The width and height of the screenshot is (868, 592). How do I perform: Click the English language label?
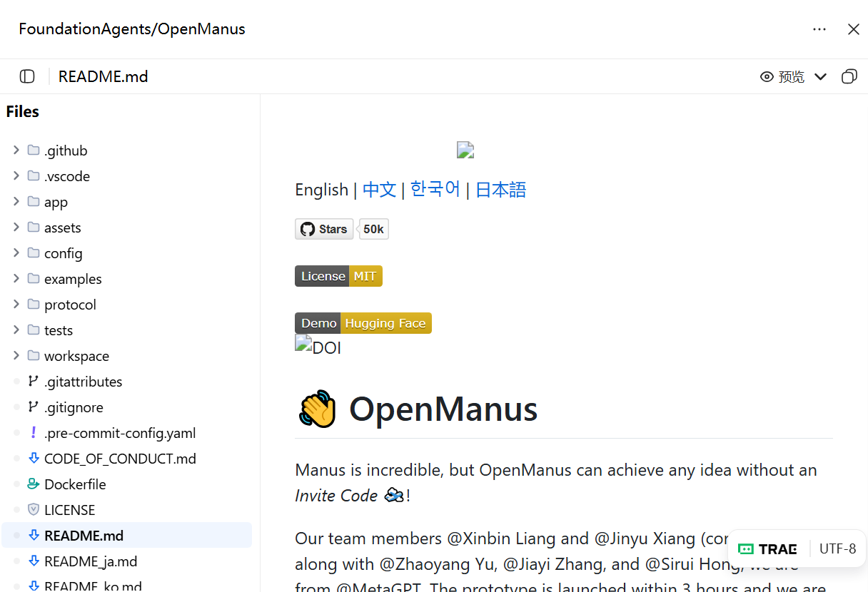click(x=321, y=190)
